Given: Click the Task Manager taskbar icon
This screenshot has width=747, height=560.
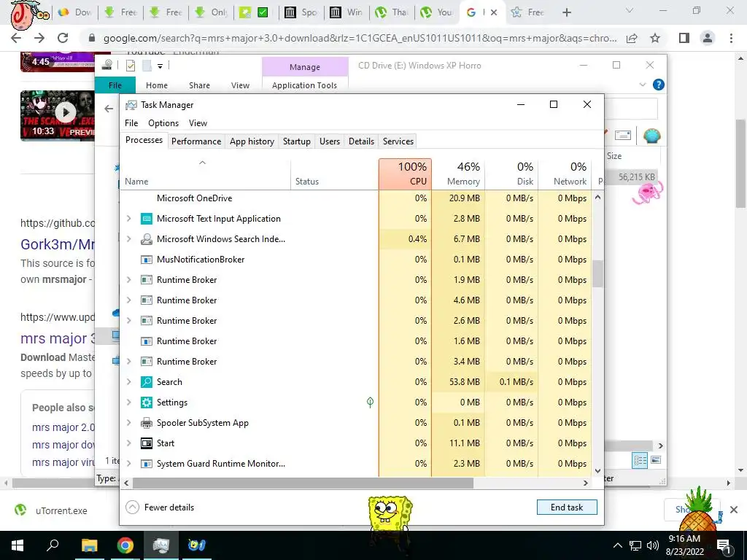Looking at the screenshot, I should coord(161,545).
